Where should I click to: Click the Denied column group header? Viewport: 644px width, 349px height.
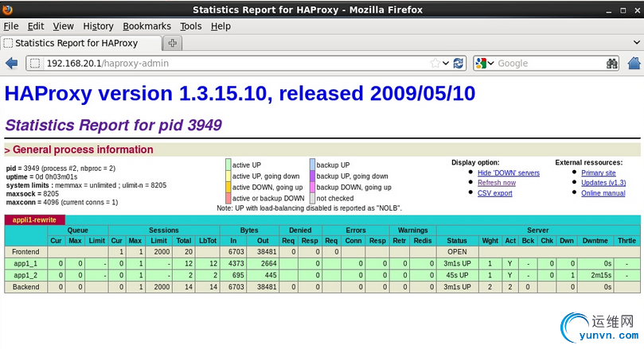coord(300,230)
